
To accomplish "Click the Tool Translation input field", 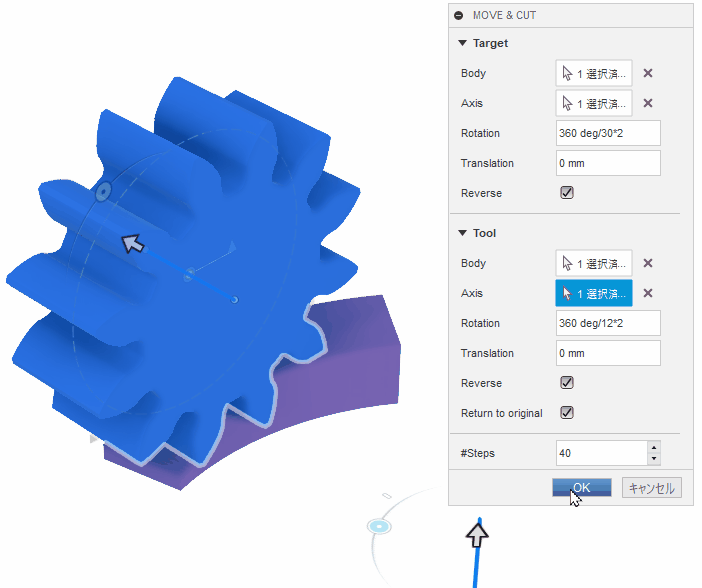I will [608, 353].
